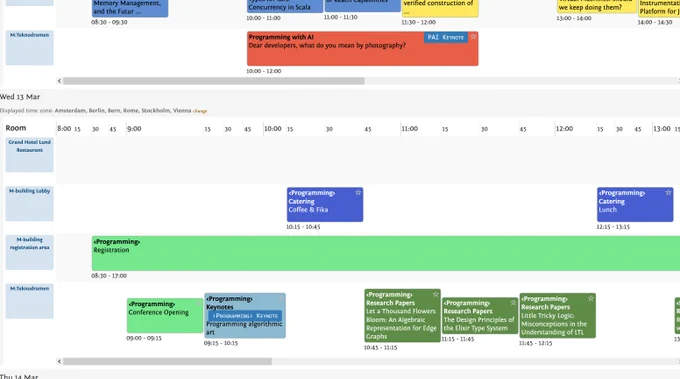Screen dimensions: 680x379
Task: Select the Grand Hotel Lund Restaurant room
Action: tap(29, 155)
